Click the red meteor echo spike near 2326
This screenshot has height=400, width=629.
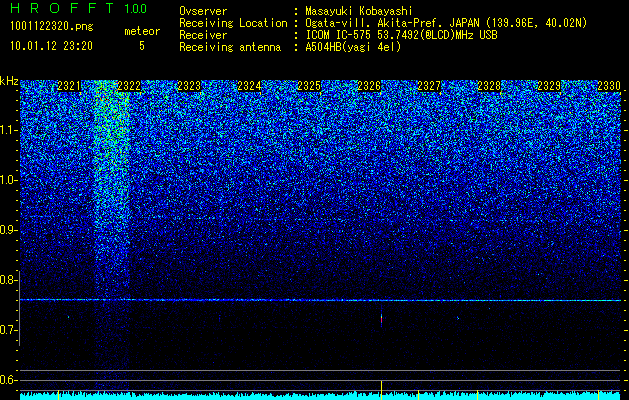(x=381, y=319)
